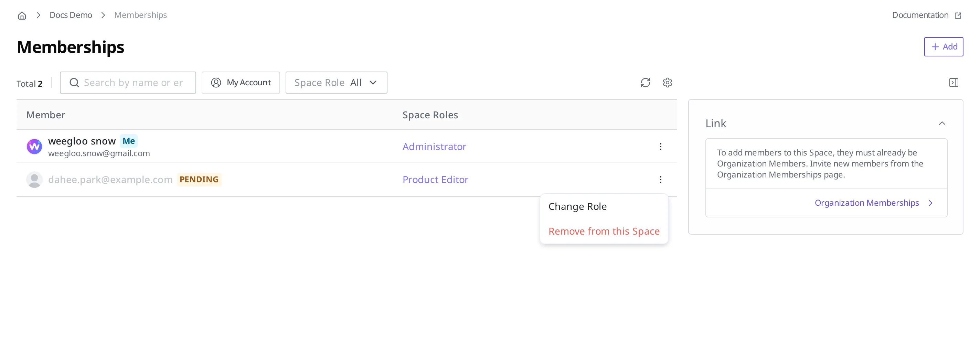Open table settings gear
The image size is (980, 344).
click(x=667, y=83)
